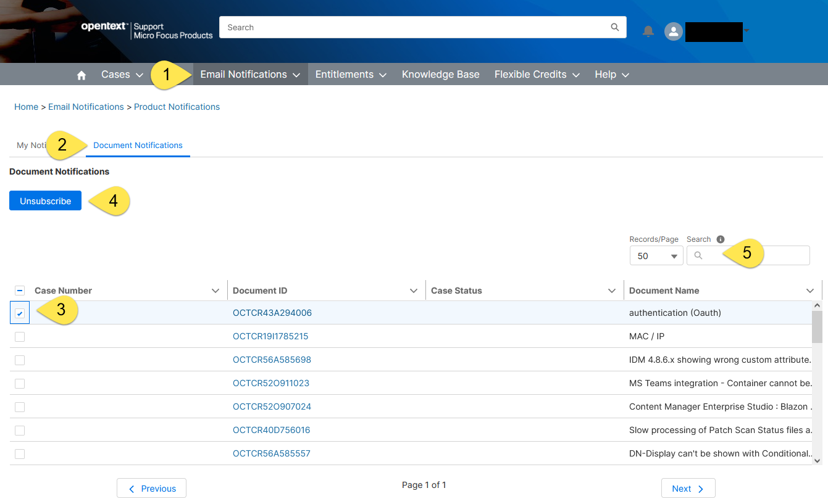The height and width of the screenshot is (504, 828).
Task: Follow the Product Notifications breadcrumb link
Action: 177,107
